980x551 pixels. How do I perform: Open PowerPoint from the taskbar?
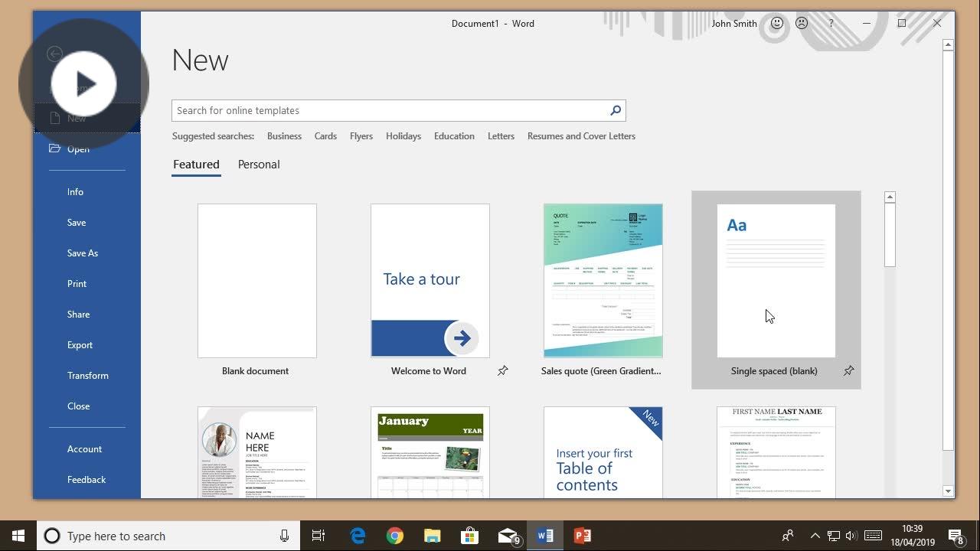(582, 535)
